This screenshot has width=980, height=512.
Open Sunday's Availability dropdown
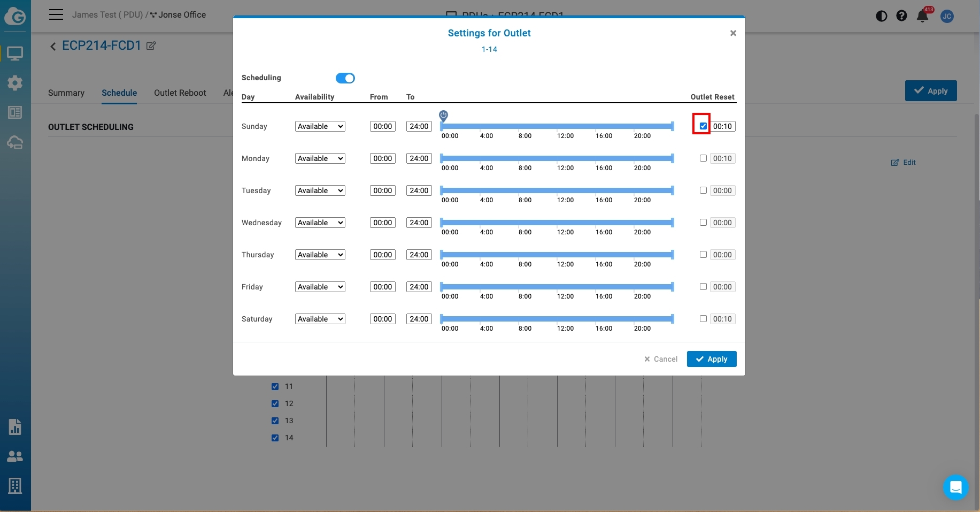[x=320, y=126]
